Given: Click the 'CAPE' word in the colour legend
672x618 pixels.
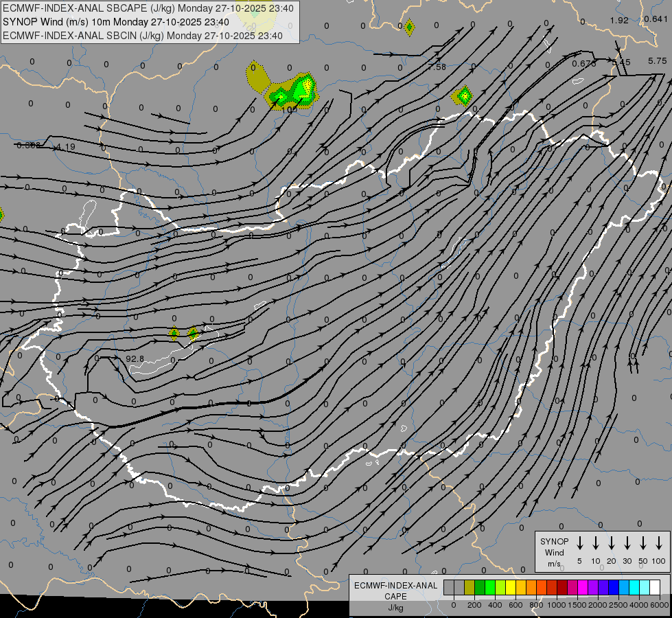Looking at the screenshot, I should 395,597.
